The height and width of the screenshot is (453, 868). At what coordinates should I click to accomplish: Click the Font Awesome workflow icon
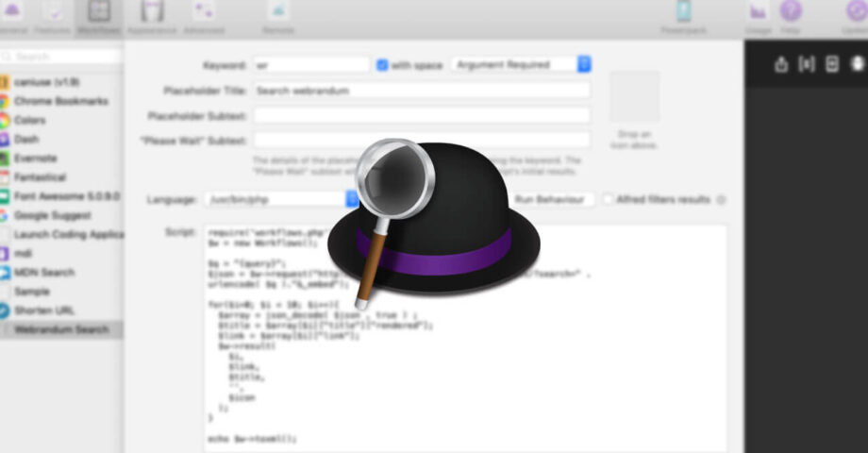click(4, 196)
